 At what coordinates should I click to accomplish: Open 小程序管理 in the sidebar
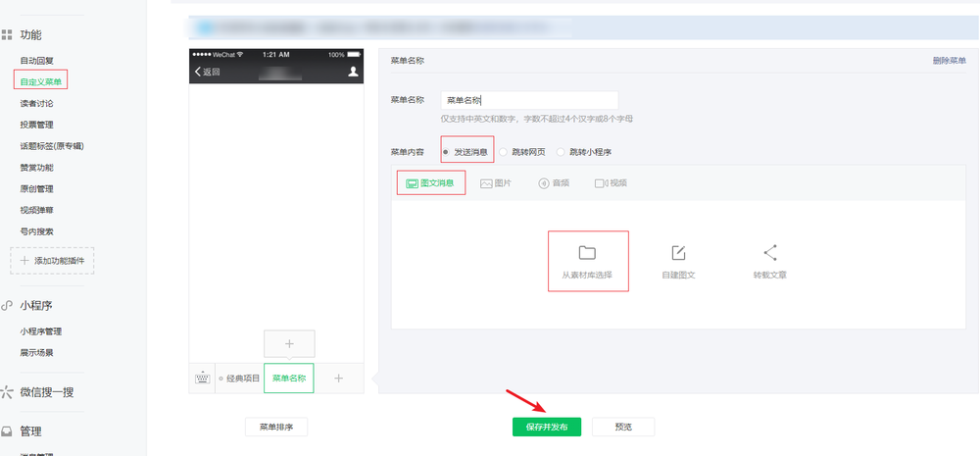[40, 331]
